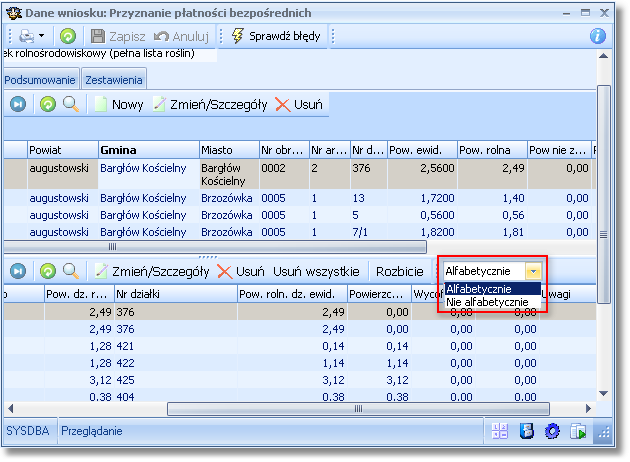Viewport: 630px width, 462px height.
Task: Sort by the Miasto column header
Action: (229, 150)
